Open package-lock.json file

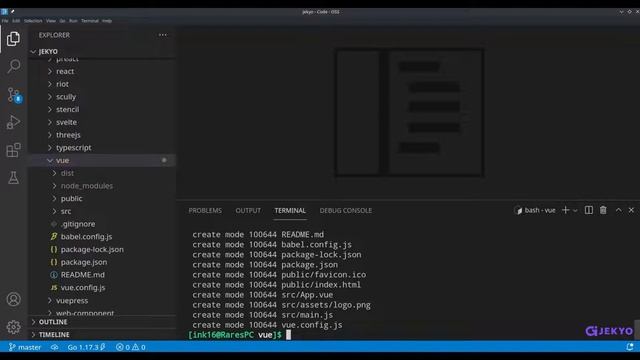tap(102, 249)
